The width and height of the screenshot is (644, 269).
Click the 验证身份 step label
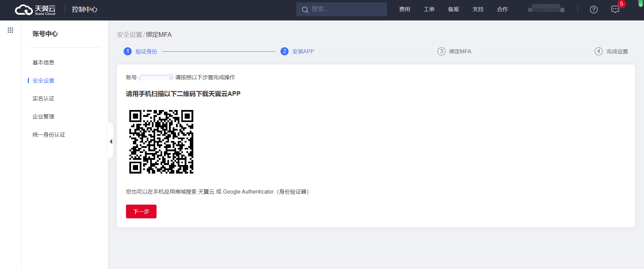tap(146, 51)
